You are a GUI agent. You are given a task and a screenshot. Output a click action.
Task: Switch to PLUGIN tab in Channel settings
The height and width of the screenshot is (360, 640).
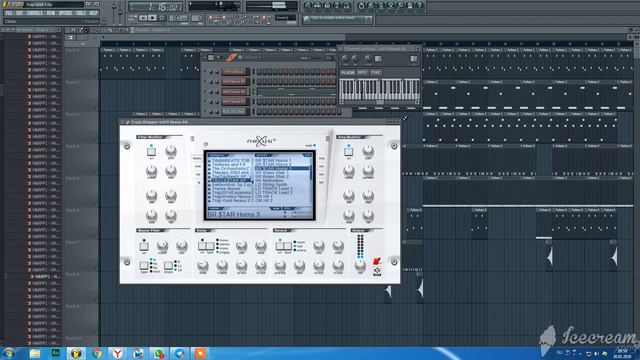tap(347, 73)
